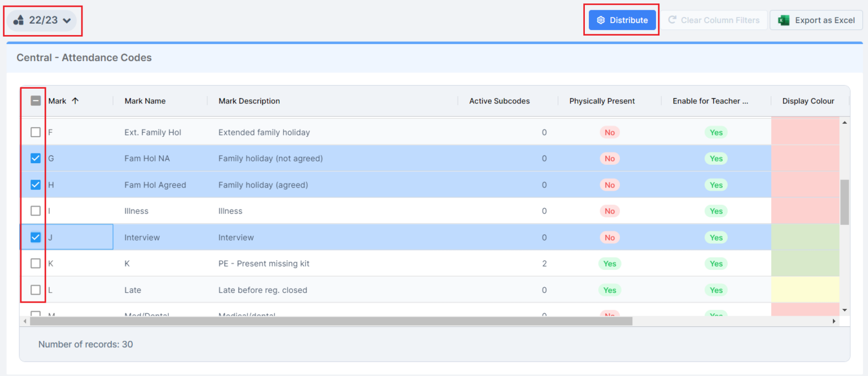Screen dimensions: 868x376
Task: Open the 22/23 academic year dropdown
Action: point(42,19)
